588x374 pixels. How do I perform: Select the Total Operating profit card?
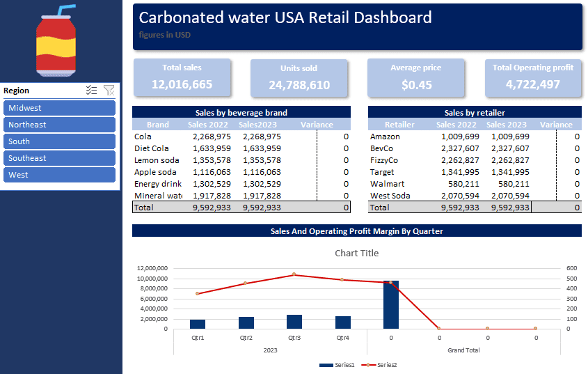click(x=533, y=77)
